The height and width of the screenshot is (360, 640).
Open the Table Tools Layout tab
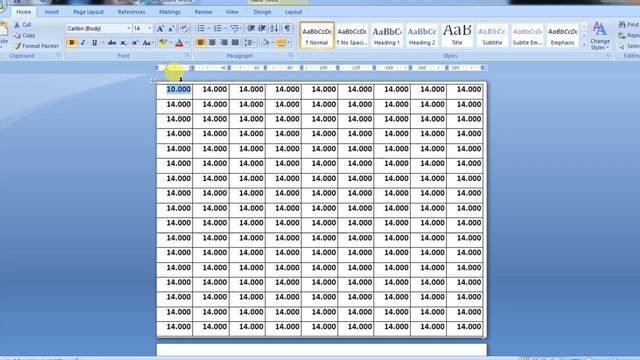coord(293,12)
